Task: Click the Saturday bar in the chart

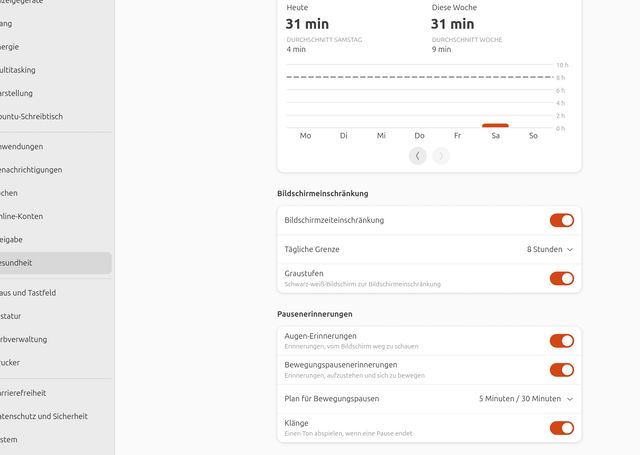Action: [495, 126]
